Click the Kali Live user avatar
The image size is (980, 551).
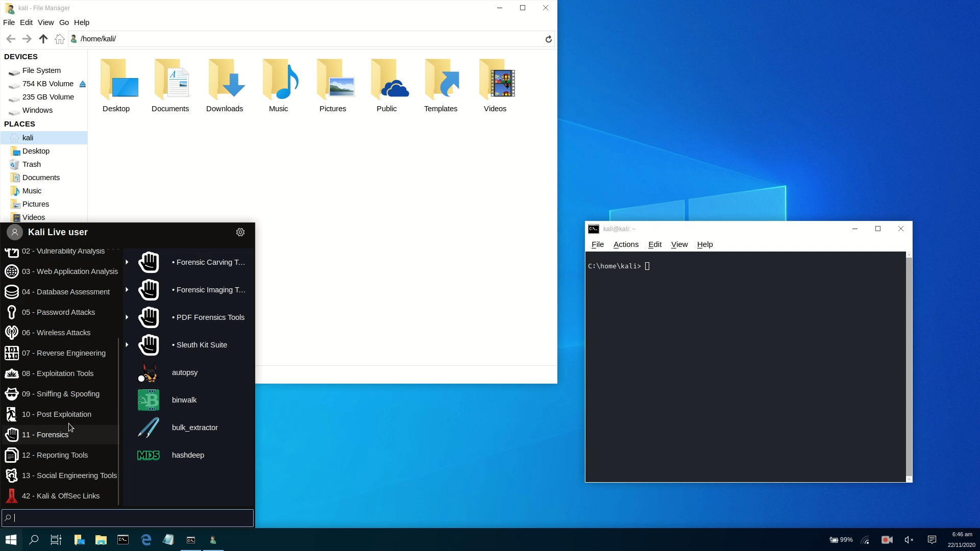point(15,232)
